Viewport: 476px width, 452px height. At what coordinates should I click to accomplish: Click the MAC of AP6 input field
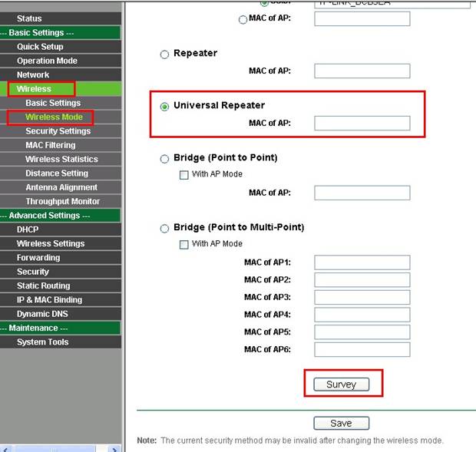point(362,350)
